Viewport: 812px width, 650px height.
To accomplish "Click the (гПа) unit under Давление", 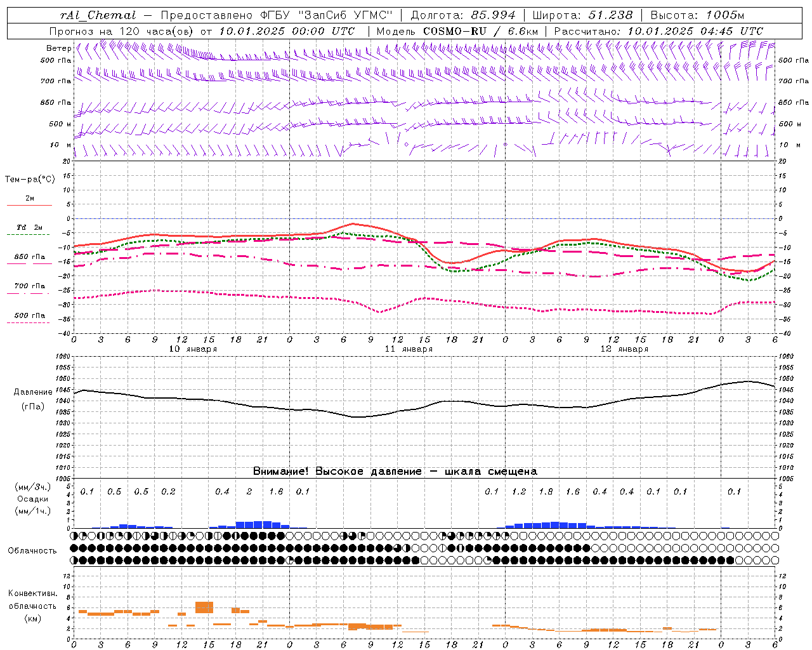I will tap(32, 407).
